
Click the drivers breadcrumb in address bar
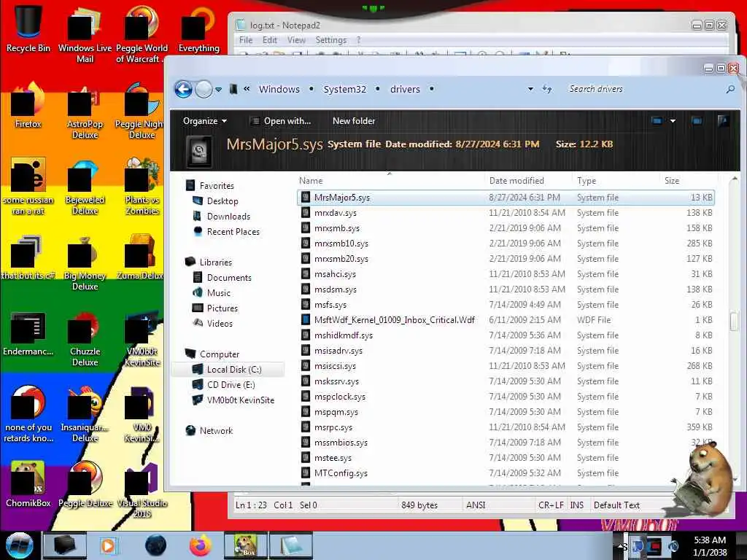click(405, 89)
